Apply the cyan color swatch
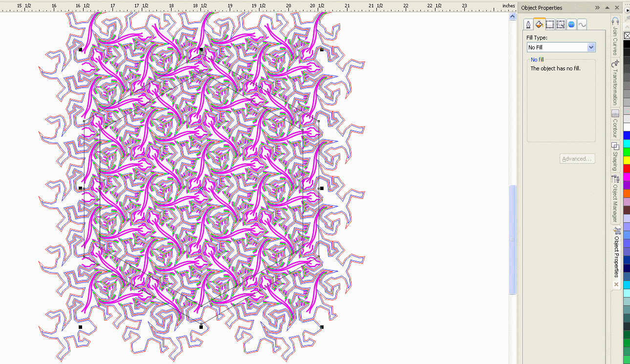 click(x=627, y=144)
